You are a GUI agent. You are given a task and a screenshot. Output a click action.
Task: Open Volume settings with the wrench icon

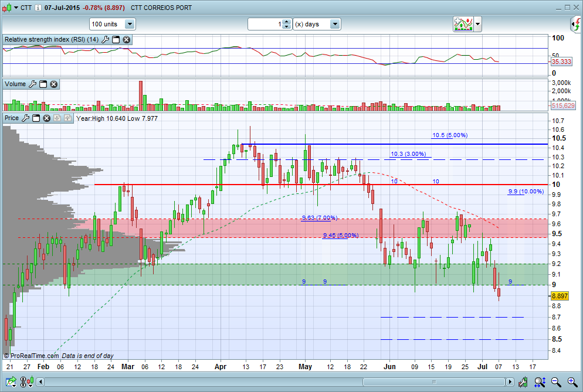pyautogui.click(x=33, y=84)
